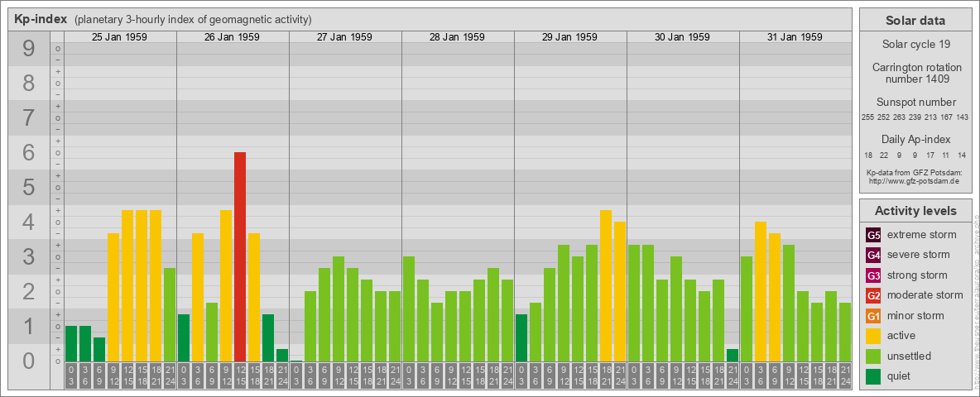Click the 'extreme storm' legend label
980x397 pixels.
(x=922, y=236)
